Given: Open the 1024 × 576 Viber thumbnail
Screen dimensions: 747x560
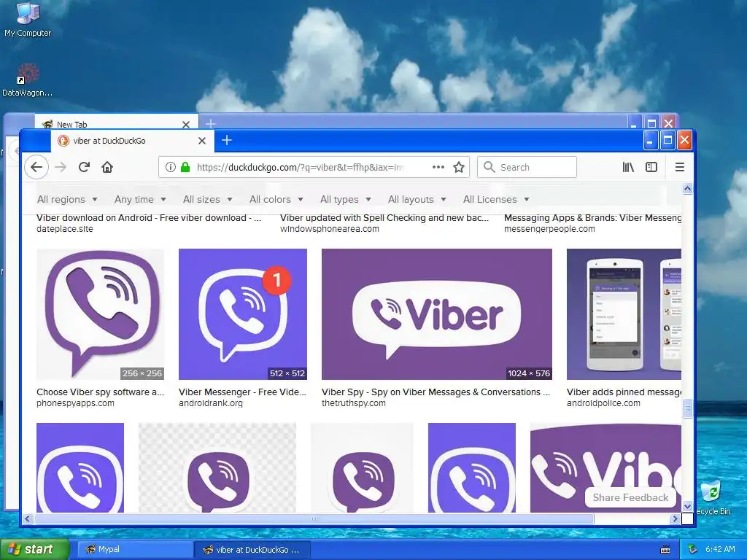Looking at the screenshot, I should click(437, 314).
